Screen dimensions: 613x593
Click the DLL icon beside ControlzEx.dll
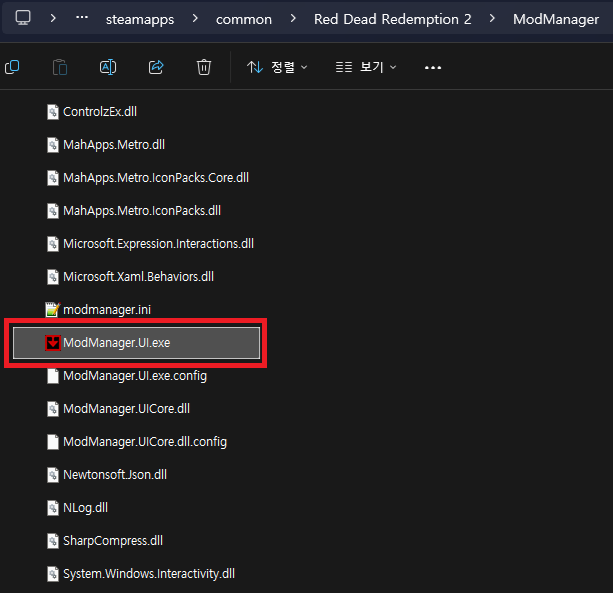tap(53, 112)
